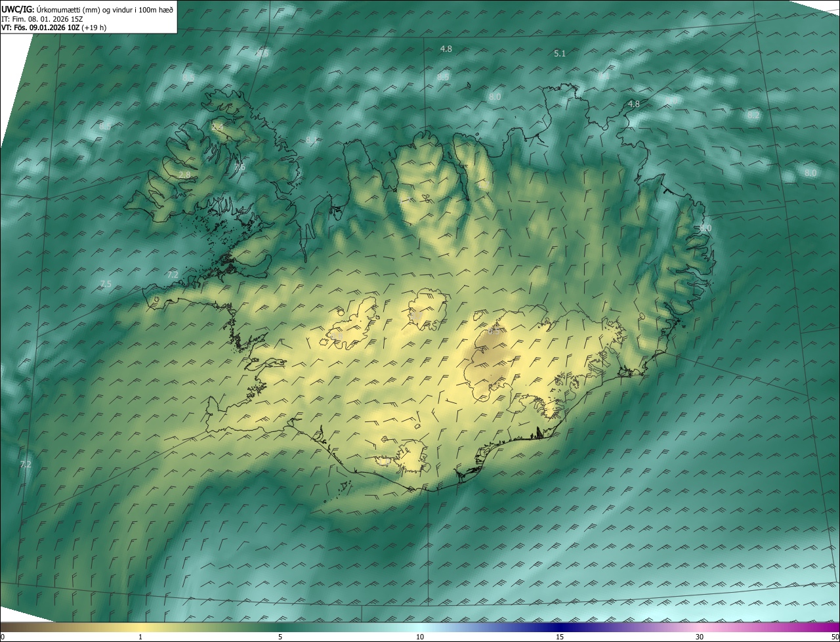Click the '15' tick on color scale
This screenshot has width=840, height=642.
point(560,637)
